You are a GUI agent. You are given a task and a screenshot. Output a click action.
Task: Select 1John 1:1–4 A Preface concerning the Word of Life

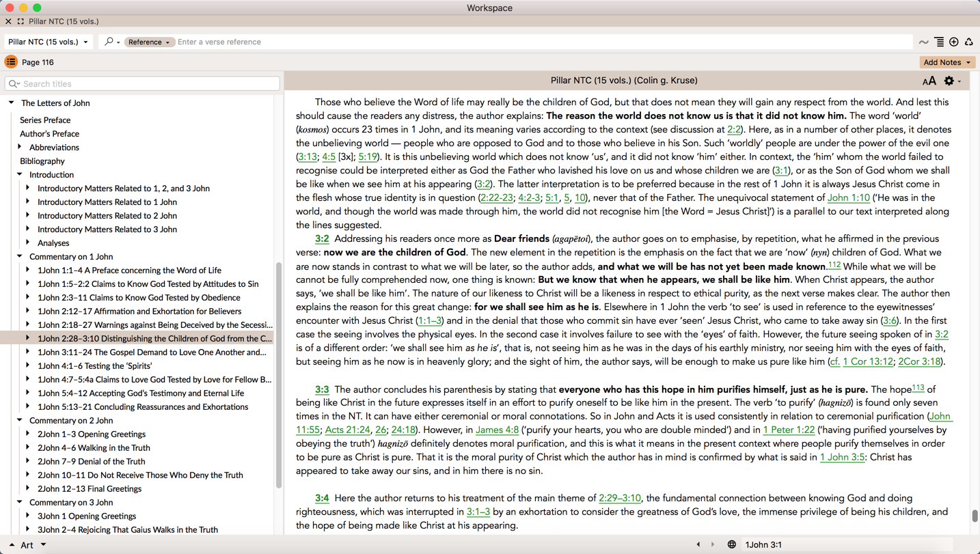[129, 271]
